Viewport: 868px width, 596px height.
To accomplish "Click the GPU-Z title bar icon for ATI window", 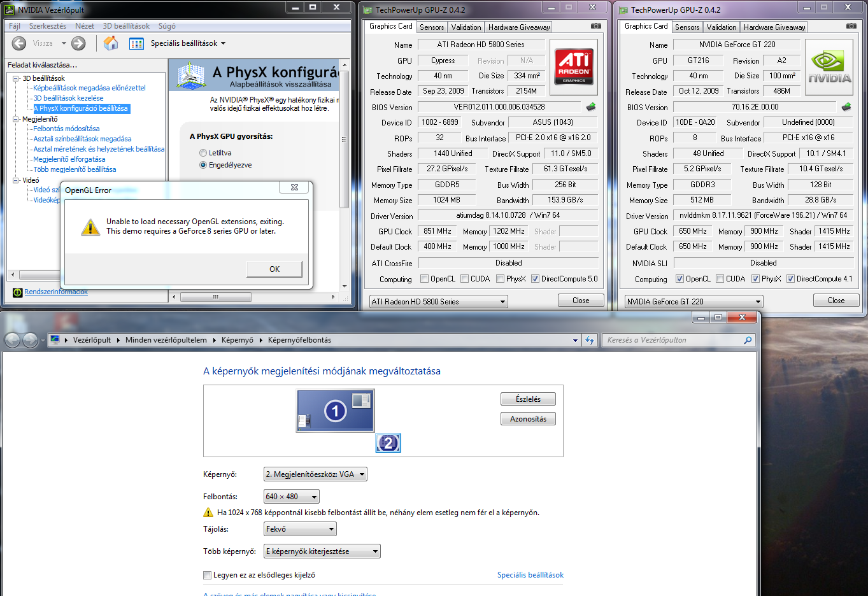I will [366, 10].
